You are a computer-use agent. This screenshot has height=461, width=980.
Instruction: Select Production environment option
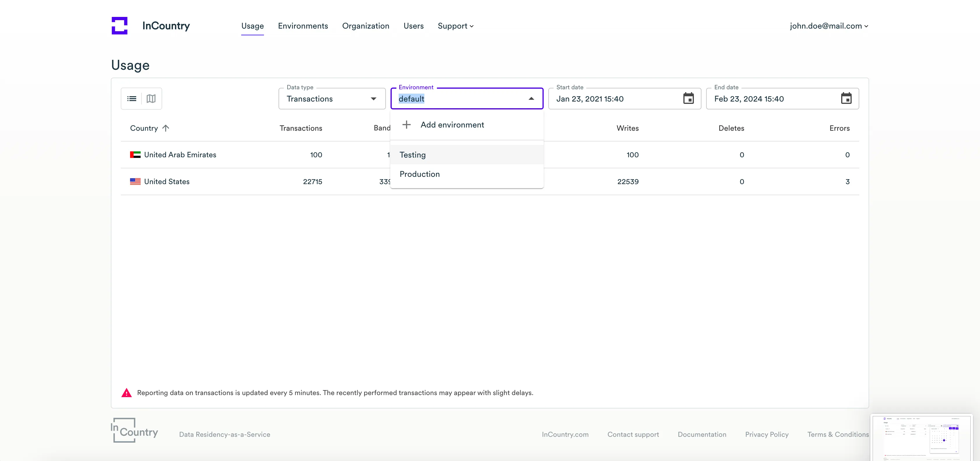point(420,174)
